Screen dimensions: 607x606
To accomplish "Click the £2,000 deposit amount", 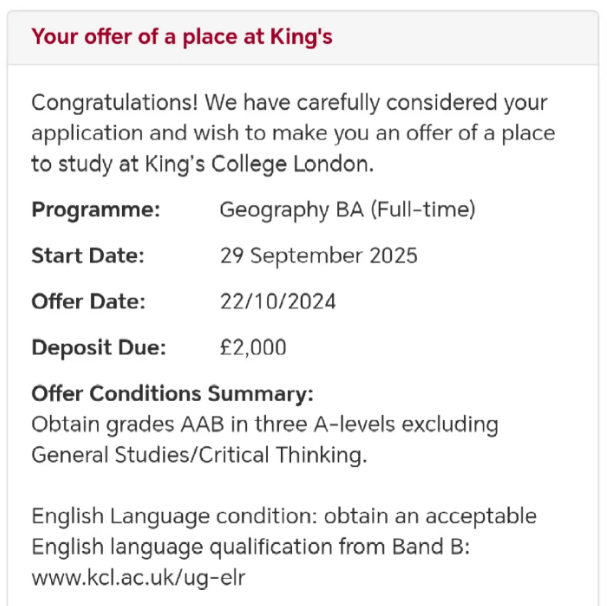I will click(x=253, y=348).
